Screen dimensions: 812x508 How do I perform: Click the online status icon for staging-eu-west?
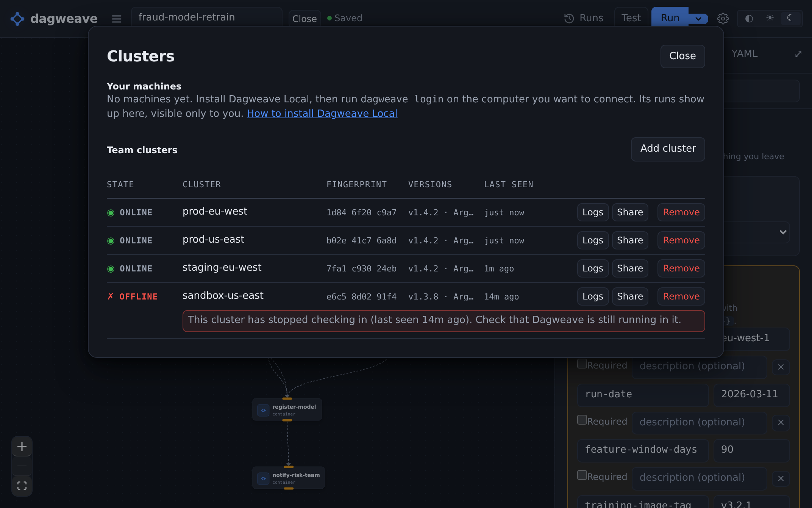click(x=111, y=269)
